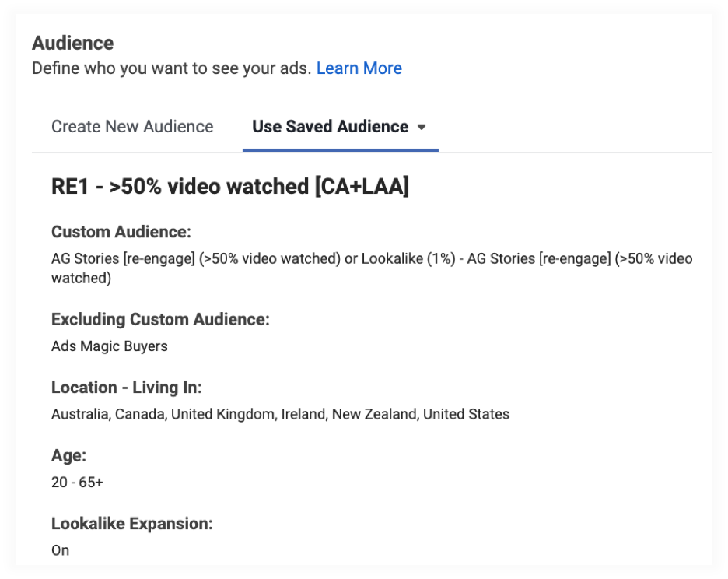Click the Age label

point(68,456)
